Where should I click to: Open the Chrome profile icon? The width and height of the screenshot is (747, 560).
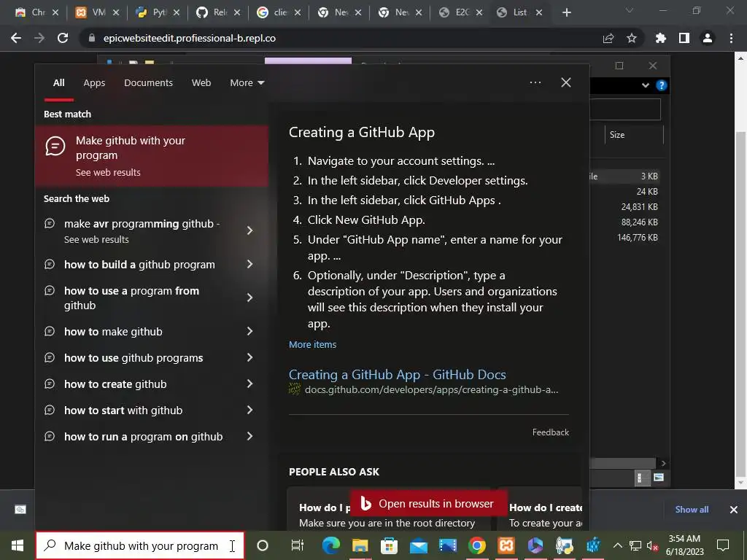click(x=708, y=38)
